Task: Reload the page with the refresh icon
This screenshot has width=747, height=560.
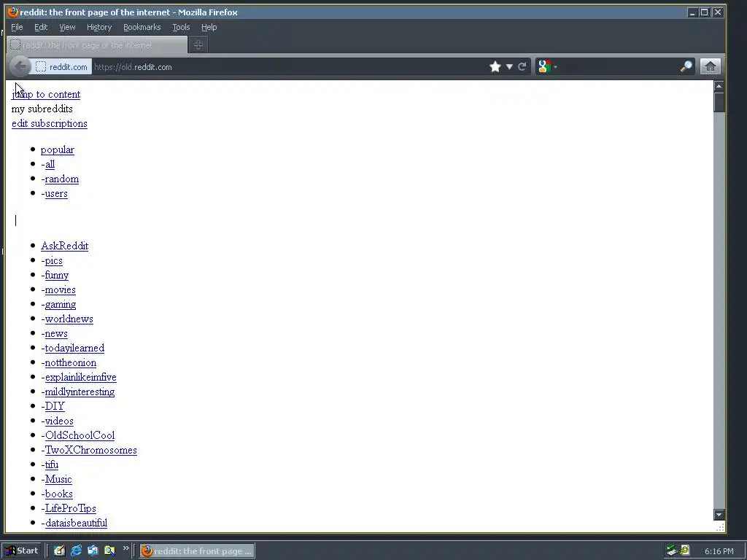Action: pos(522,66)
